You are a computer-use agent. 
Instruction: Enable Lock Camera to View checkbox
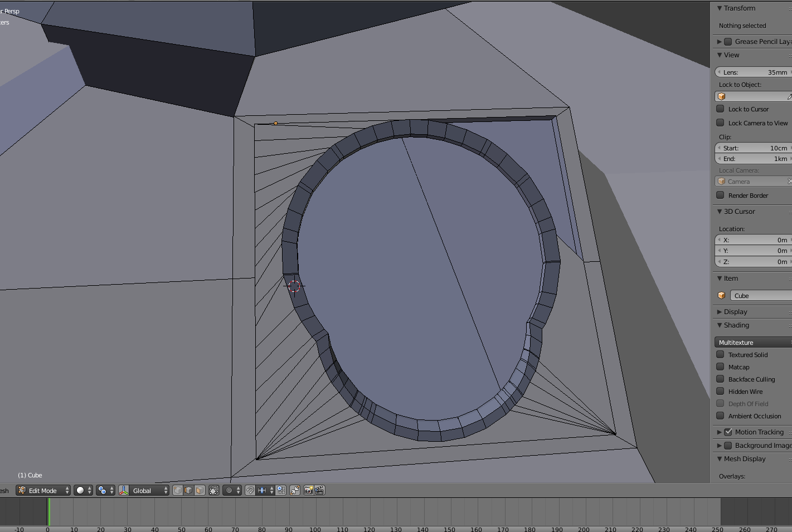pos(720,123)
